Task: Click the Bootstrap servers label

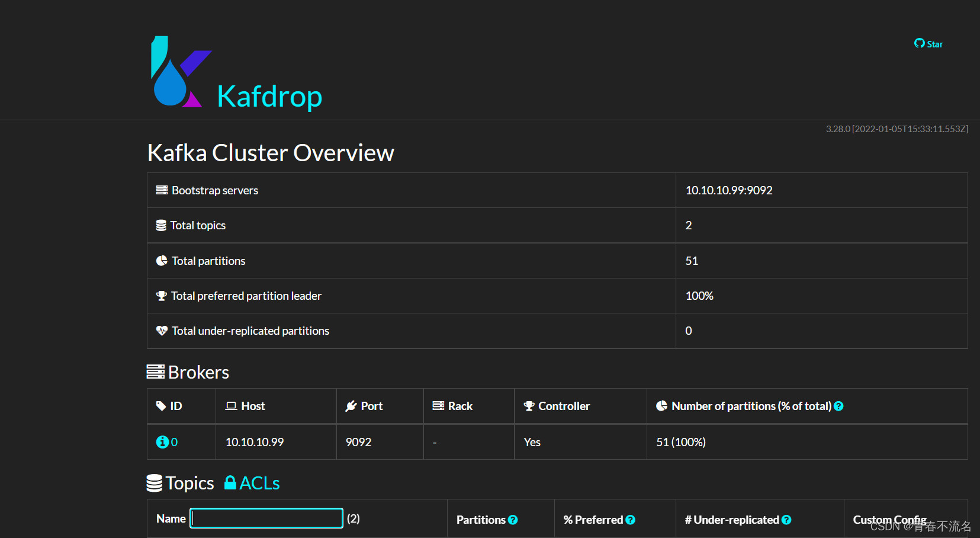Action: click(x=215, y=190)
